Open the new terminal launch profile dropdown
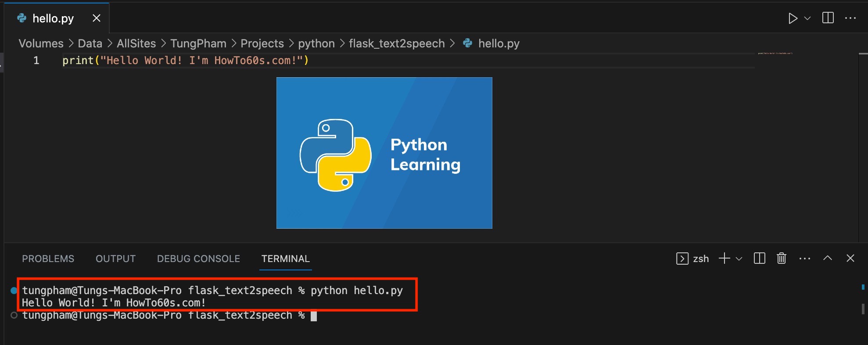Viewport: 868px width, 345px height. 739,259
